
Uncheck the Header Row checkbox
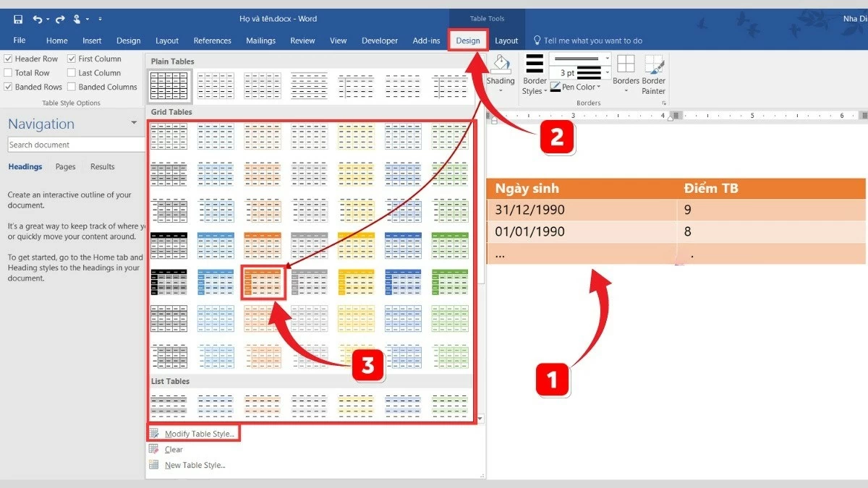click(x=8, y=59)
